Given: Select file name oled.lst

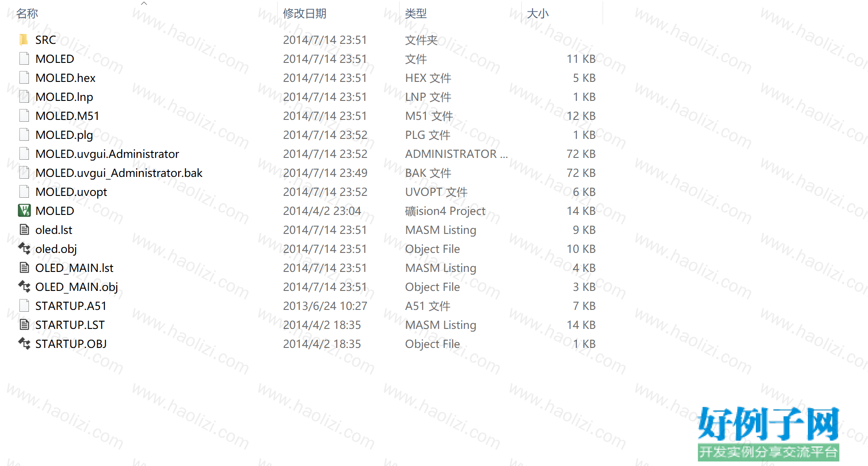Looking at the screenshot, I should pos(54,230).
